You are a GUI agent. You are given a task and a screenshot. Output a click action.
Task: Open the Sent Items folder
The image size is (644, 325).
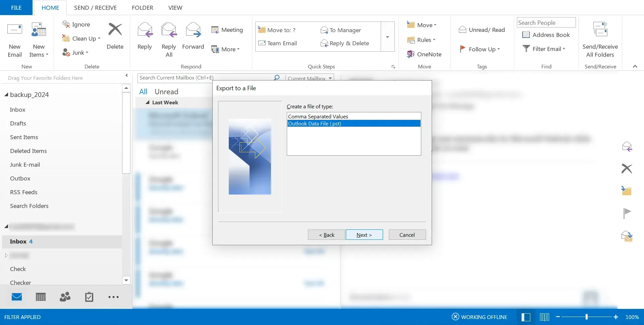24,137
